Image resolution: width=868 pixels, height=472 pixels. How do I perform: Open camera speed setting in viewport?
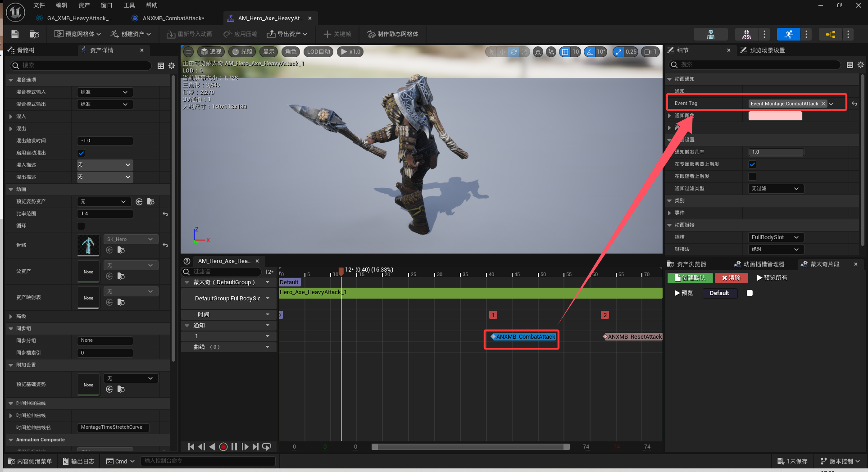(x=650, y=52)
